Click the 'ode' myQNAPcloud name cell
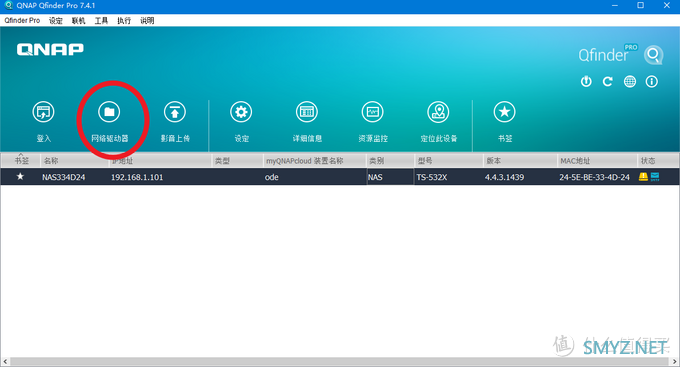Viewport: 680px width, 367px height. 271,177
